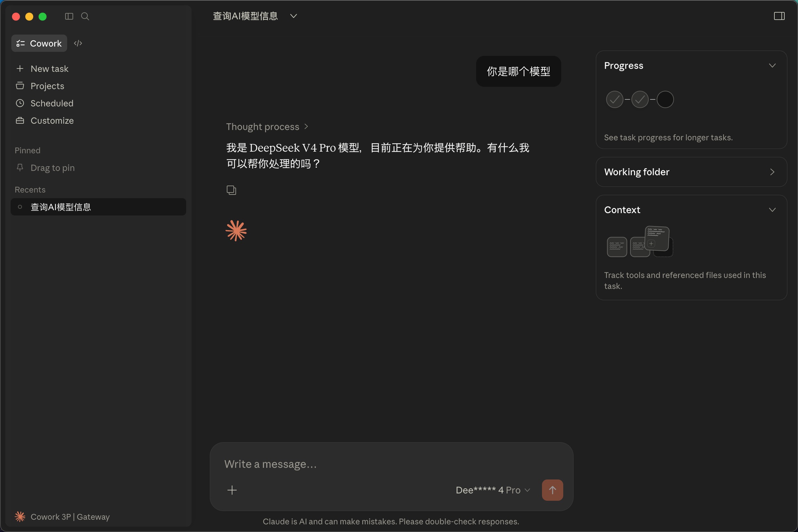Collapse the Context panel
Viewport: 798px width, 532px height.
(772, 210)
